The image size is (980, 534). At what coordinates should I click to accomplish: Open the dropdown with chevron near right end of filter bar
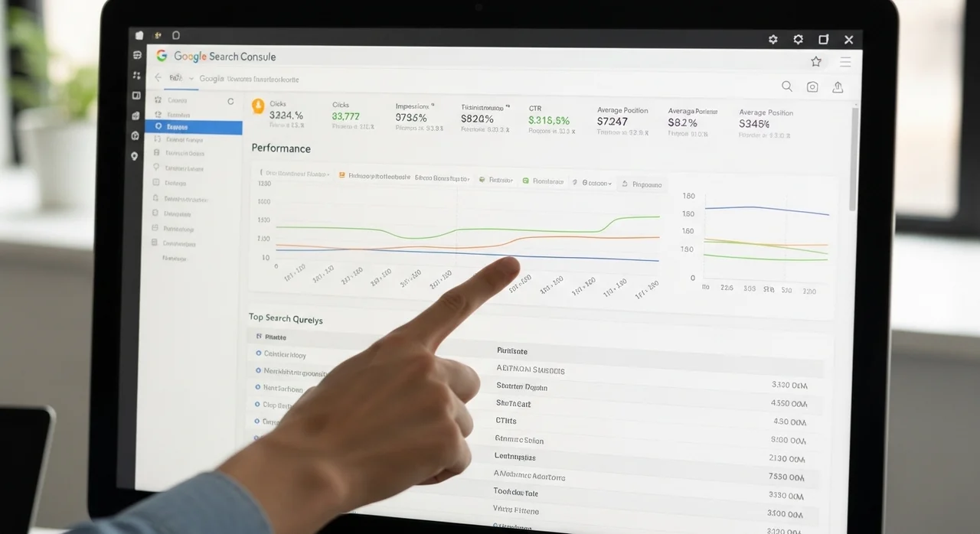point(596,184)
